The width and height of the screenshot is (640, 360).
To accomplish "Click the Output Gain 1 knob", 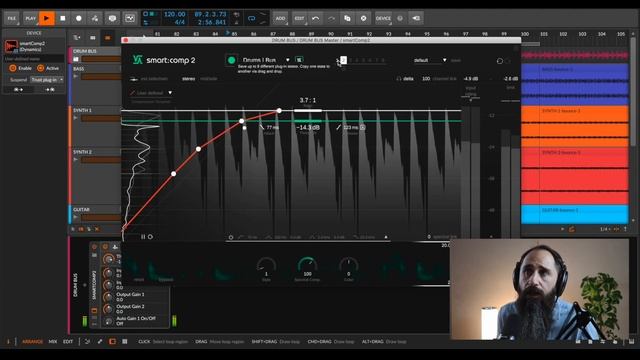I will pos(108,297).
